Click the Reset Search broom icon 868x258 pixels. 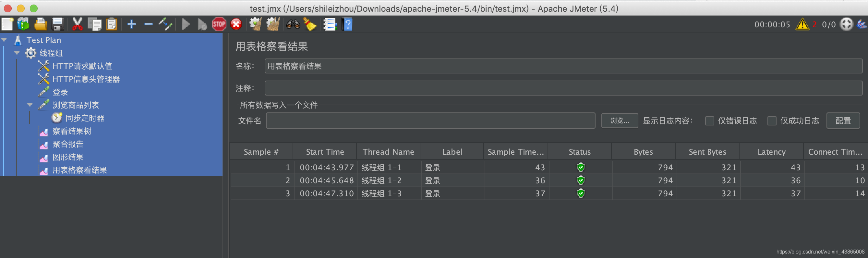(310, 24)
